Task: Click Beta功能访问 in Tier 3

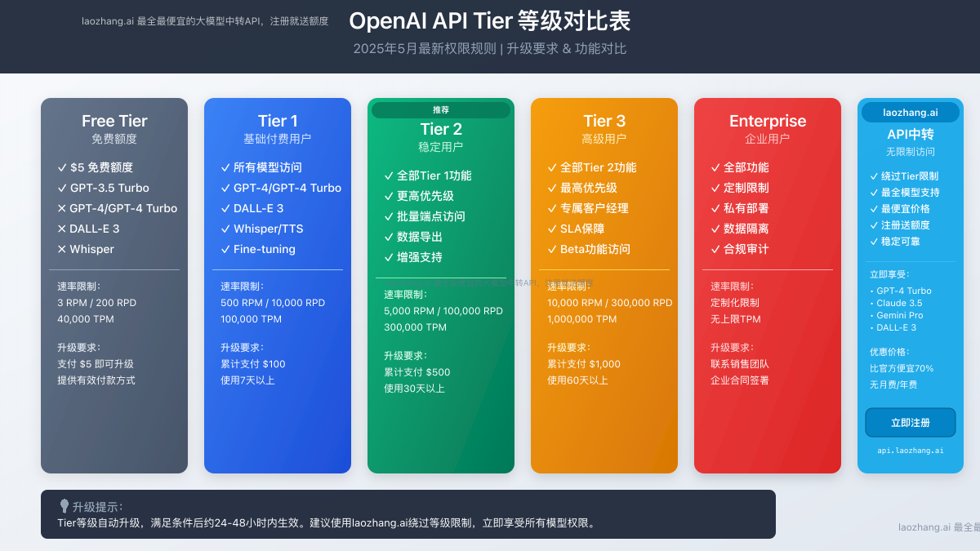Action: tap(589, 249)
